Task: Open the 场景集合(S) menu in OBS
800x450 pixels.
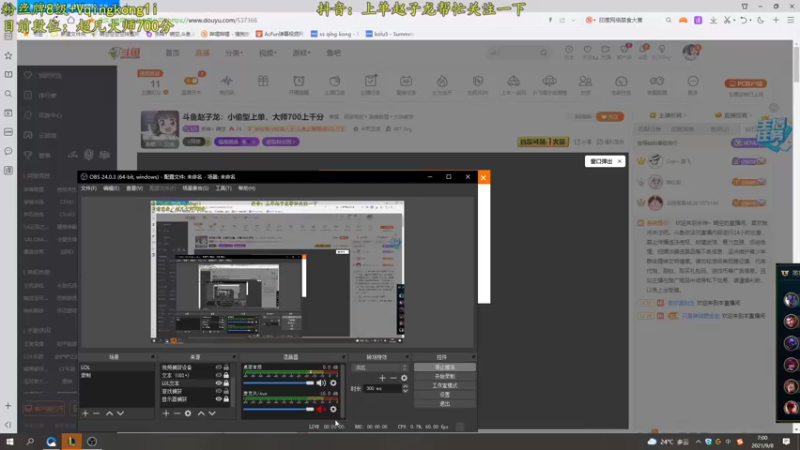Action: (x=195, y=188)
